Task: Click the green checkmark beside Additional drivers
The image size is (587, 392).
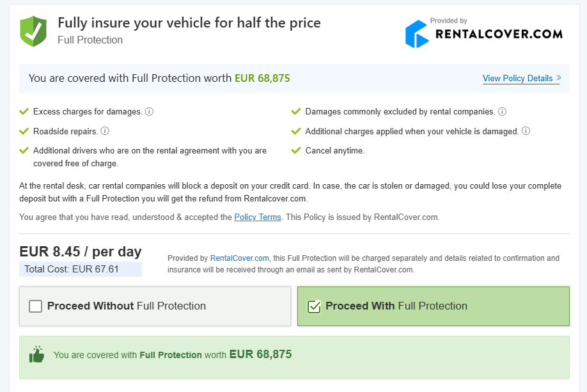Action: coord(24,151)
